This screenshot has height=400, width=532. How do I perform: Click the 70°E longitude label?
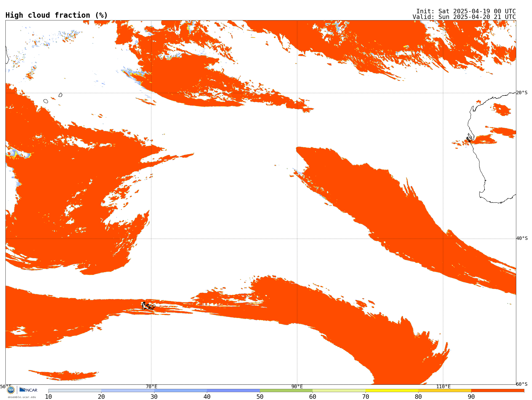(151, 387)
